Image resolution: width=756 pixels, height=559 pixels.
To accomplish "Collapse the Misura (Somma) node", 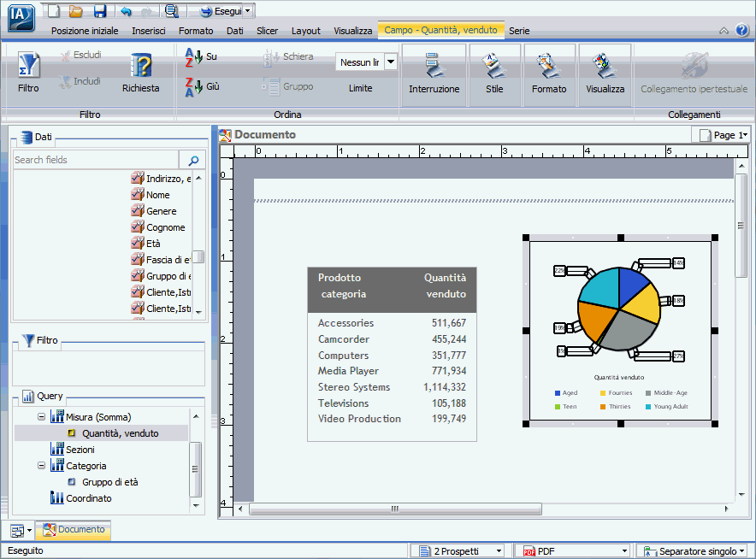I will 41,417.
